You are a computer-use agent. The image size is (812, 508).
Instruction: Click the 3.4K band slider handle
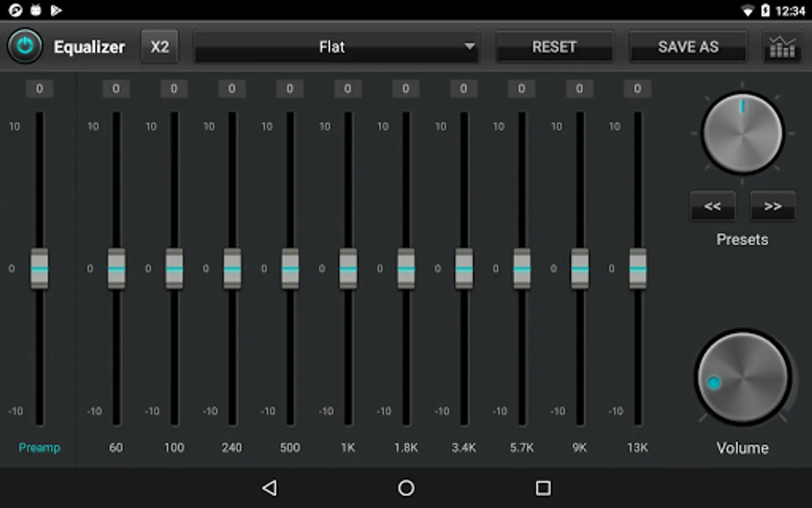[x=464, y=269]
